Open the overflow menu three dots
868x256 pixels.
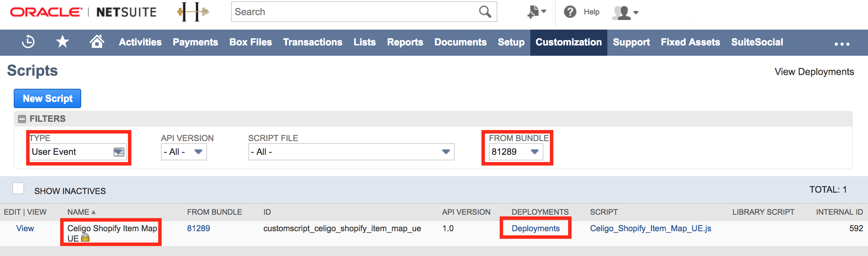(x=842, y=44)
